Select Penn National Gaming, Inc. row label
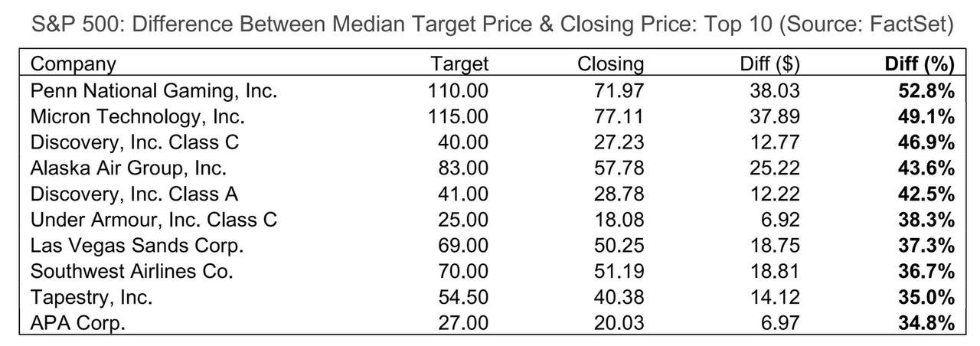 click(154, 91)
